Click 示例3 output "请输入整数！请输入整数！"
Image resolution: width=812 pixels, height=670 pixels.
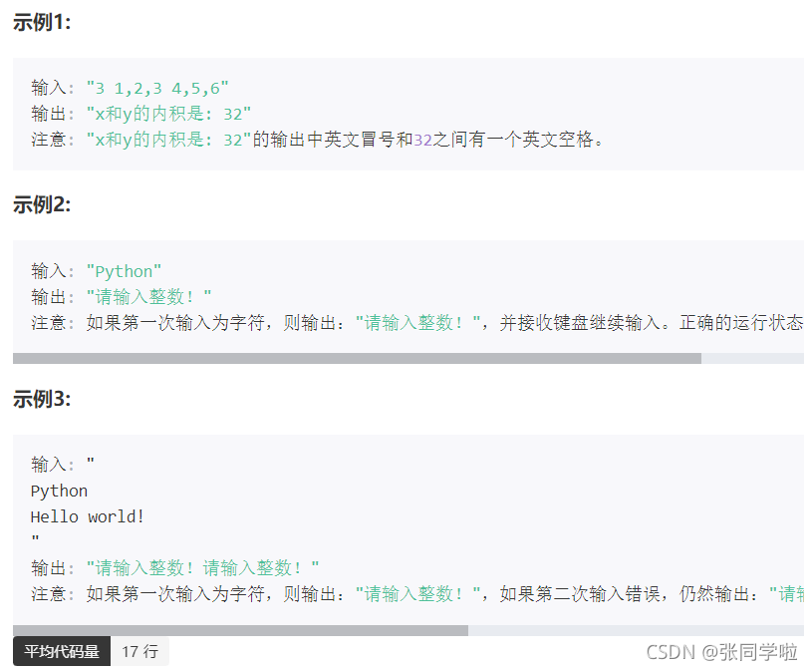(x=202, y=568)
